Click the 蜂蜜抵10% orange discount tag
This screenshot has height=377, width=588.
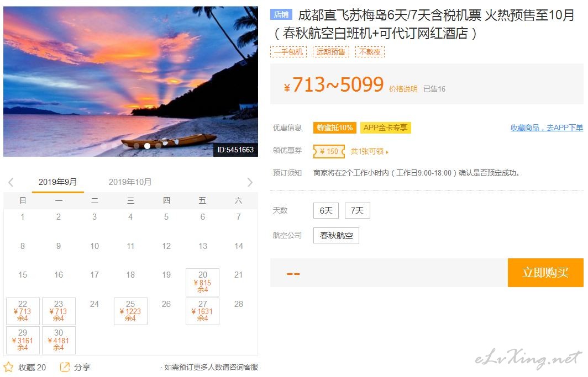coord(335,128)
